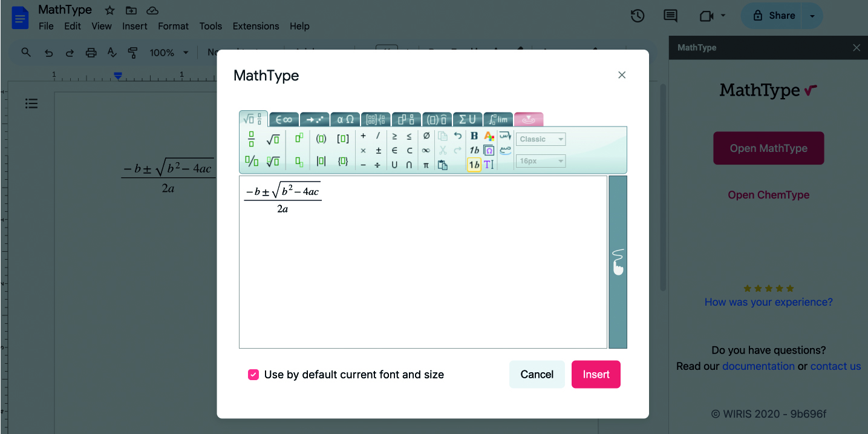Open the Classic font dropdown

(540, 139)
